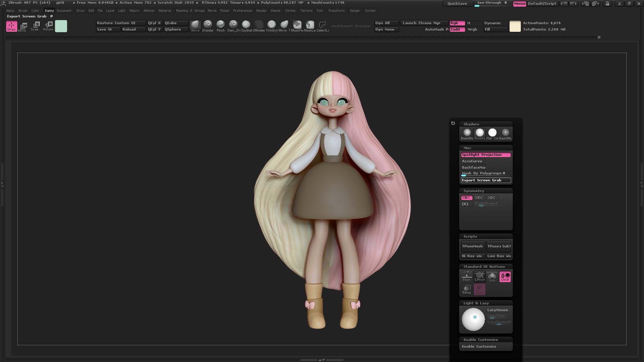Choose the ZModeler brush
The height and width of the screenshot is (362, 644).
coord(259,26)
